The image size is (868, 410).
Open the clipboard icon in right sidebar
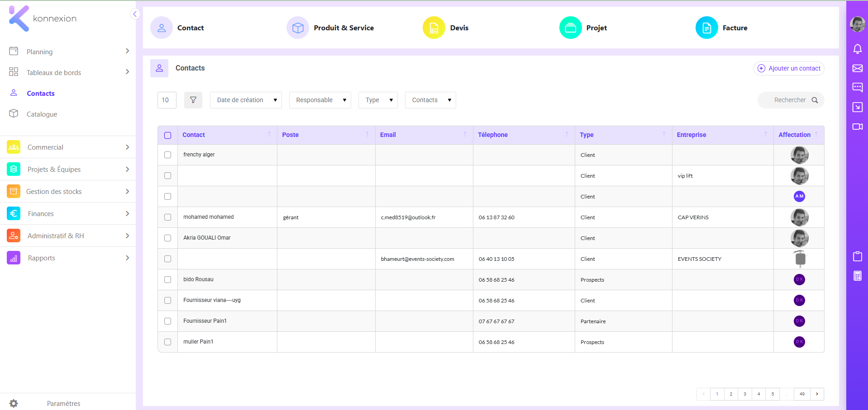857,256
